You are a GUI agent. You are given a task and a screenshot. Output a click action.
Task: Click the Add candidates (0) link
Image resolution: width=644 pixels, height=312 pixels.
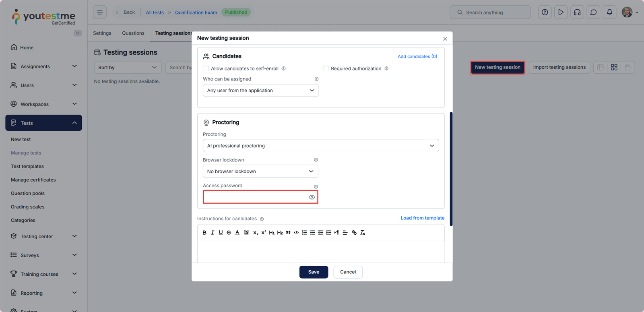[x=417, y=56]
